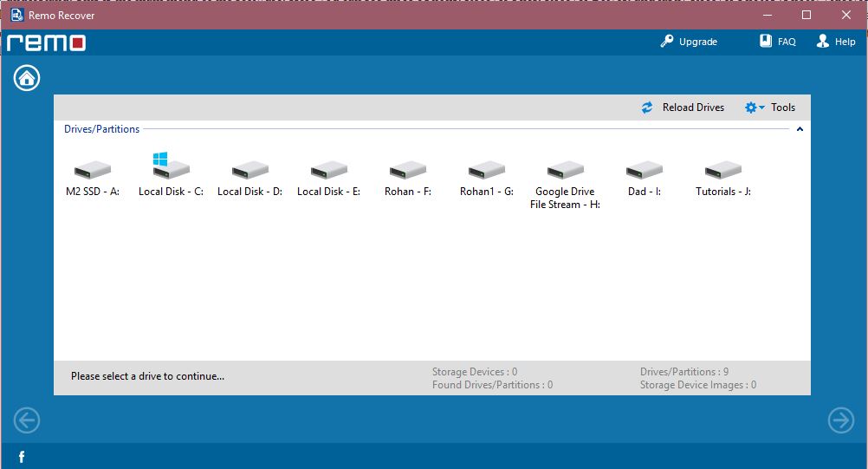Open the Upgrade option
Screen dimensions: 868x469
(x=689, y=42)
